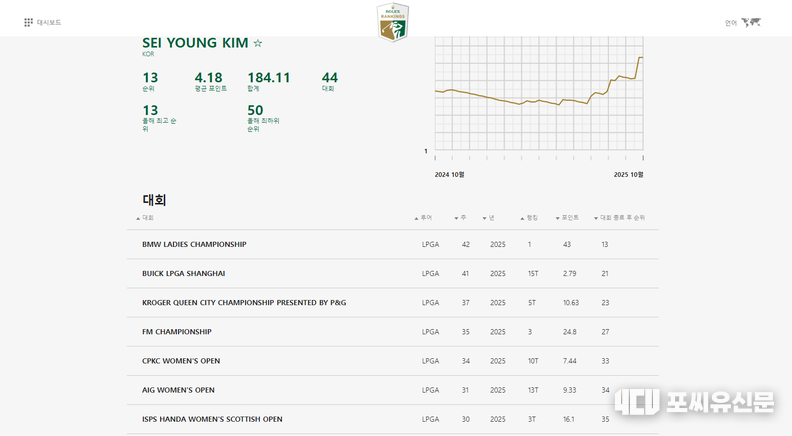
Task: Open ISPS Handa Women's Scottish Open row
Action: click(212, 419)
